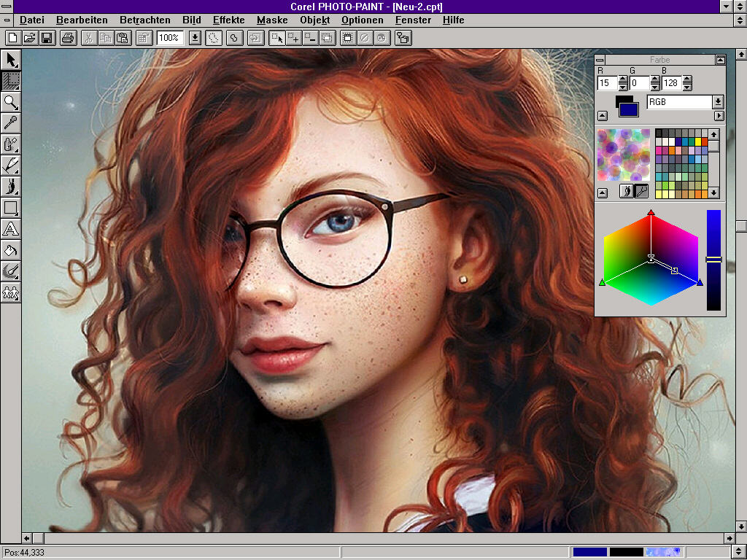Click the add-to-selection mask mode icon
The width and height of the screenshot is (747, 560).
point(293,38)
